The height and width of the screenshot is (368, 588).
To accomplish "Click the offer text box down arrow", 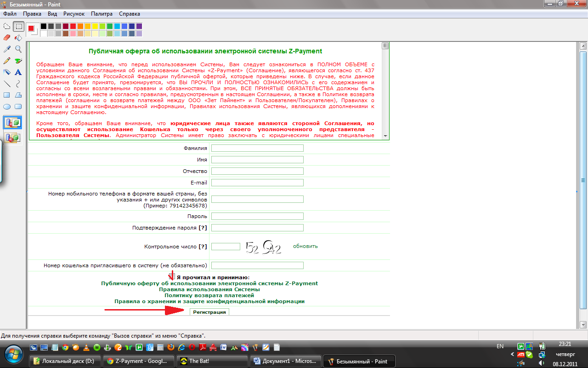I will [385, 136].
